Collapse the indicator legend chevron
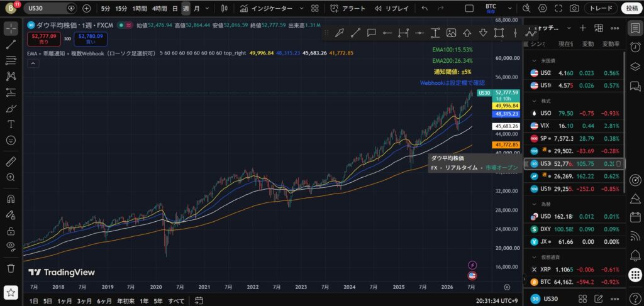 click(x=33, y=63)
